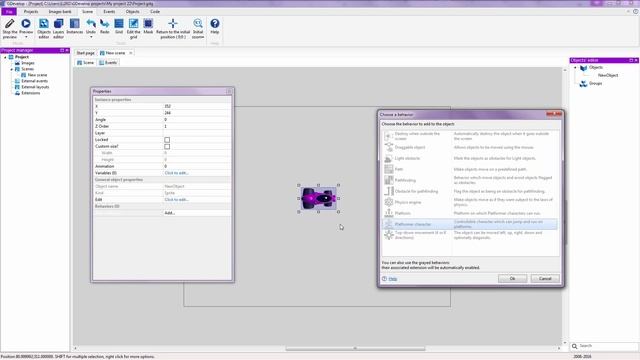Select the Physics engine behavior icon
The height and width of the screenshot is (360, 640).
pos(389,202)
